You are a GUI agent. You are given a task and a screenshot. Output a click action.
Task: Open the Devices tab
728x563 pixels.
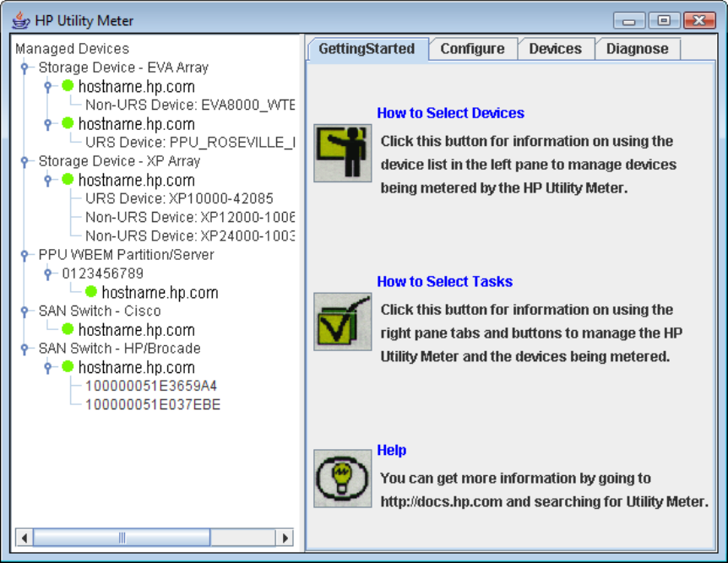tap(555, 49)
